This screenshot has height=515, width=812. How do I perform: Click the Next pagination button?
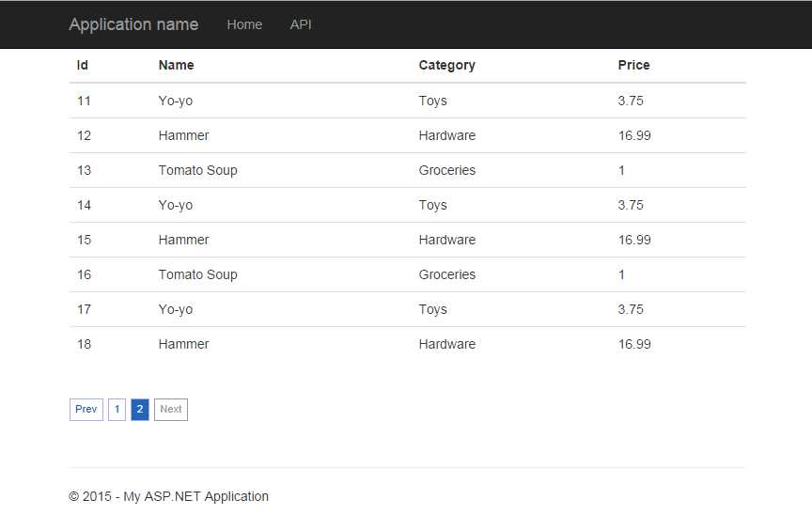171,410
